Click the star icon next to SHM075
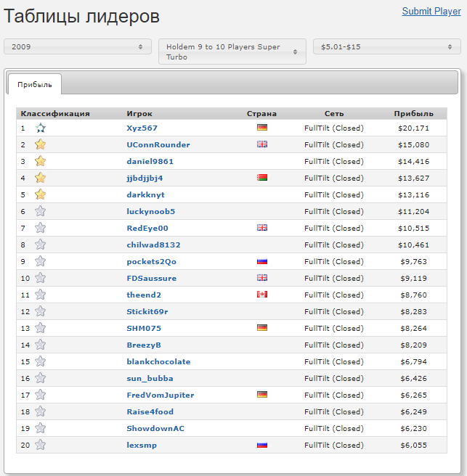The height and width of the screenshot is (476, 467). [x=41, y=328]
